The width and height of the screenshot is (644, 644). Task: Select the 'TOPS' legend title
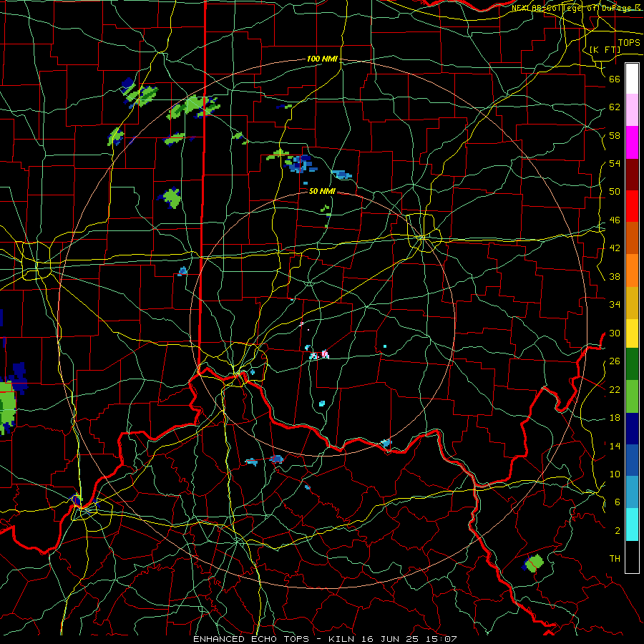(629, 42)
